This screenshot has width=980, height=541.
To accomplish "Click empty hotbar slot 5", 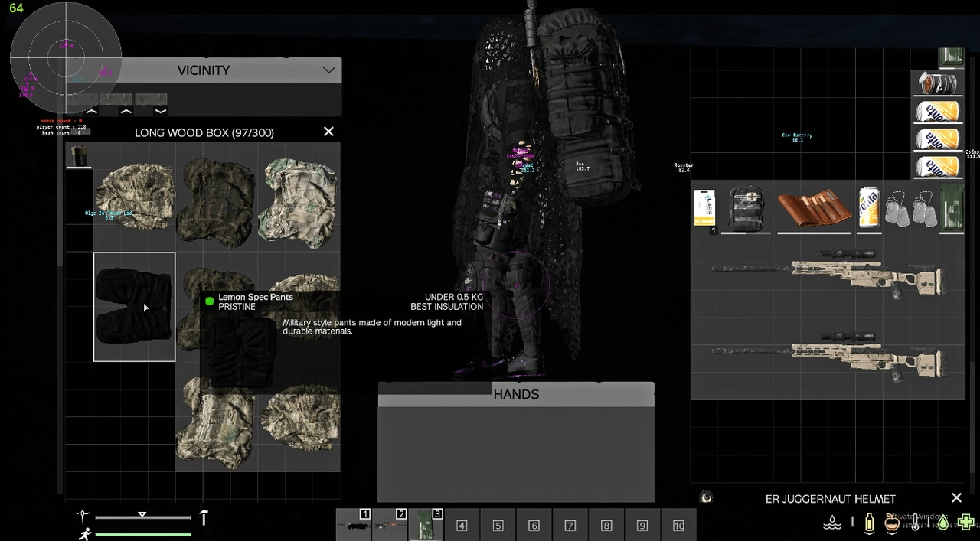I will tap(498, 526).
